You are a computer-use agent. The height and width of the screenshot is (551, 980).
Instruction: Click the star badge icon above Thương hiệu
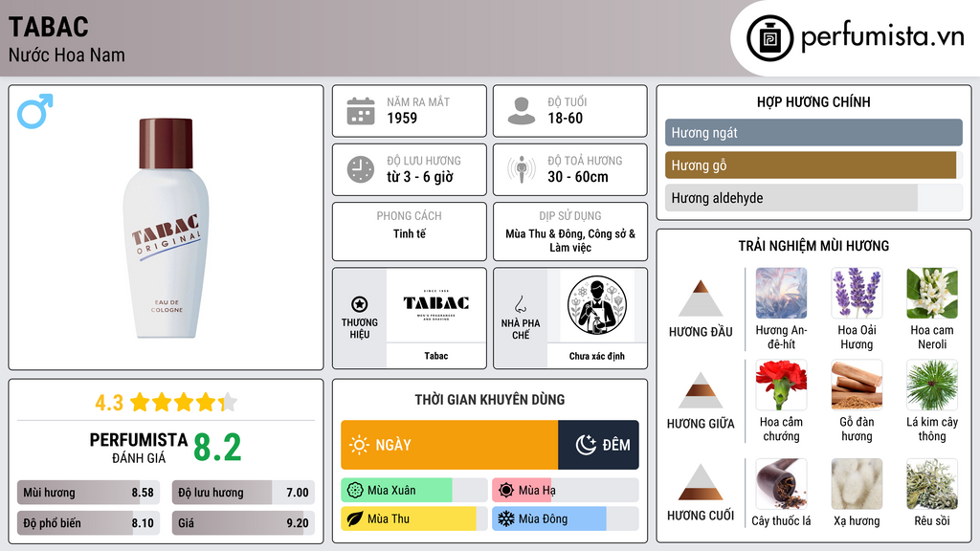click(x=360, y=305)
